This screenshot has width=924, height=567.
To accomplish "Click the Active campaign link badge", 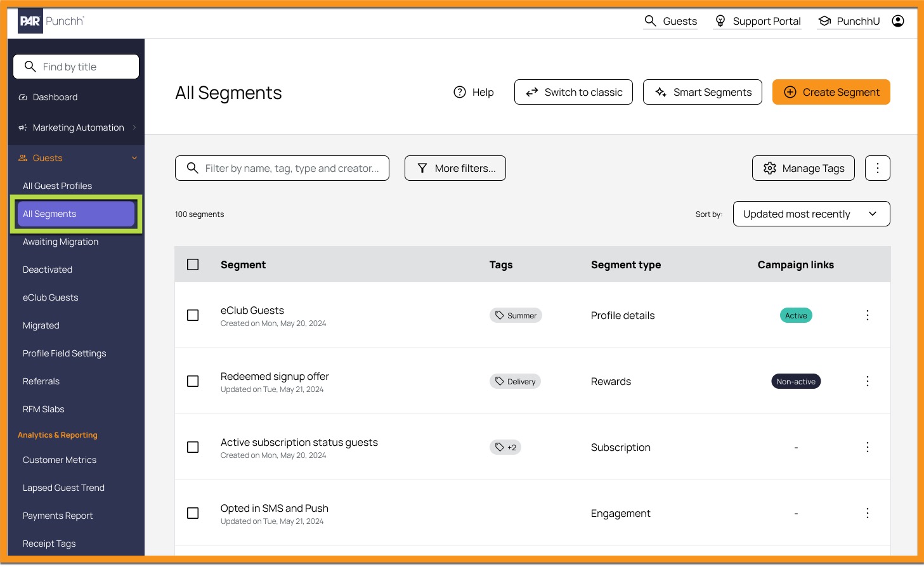I will [x=796, y=315].
